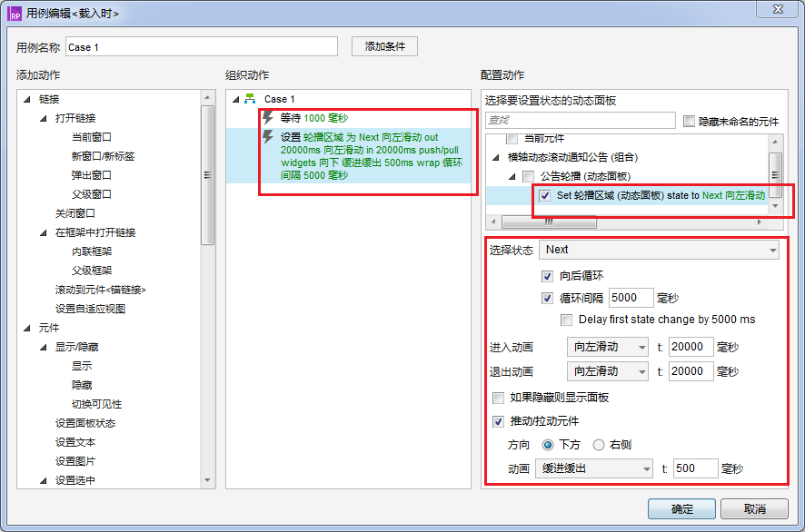Image resolution: width=805 pixels, height=532 pixels.
Task: Uncheck Set 轮播区域 state to Next checkbox
Action: [545, 195]
